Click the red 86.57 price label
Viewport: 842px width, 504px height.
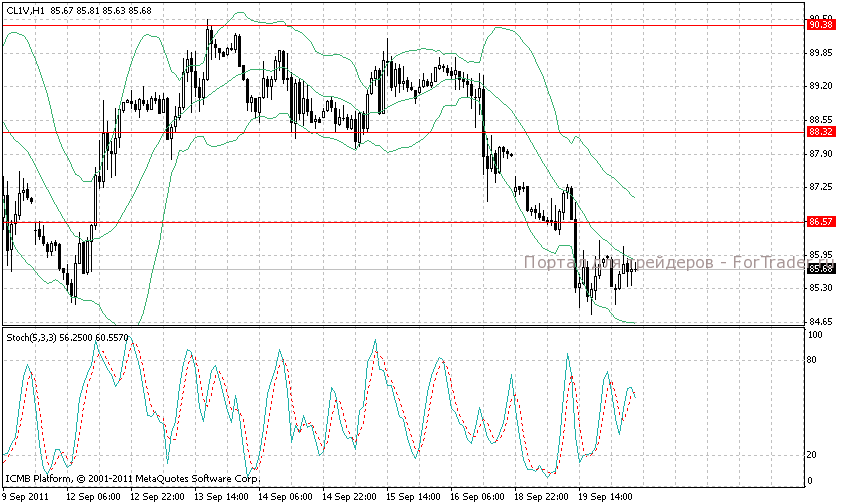[x=821, y=222]
